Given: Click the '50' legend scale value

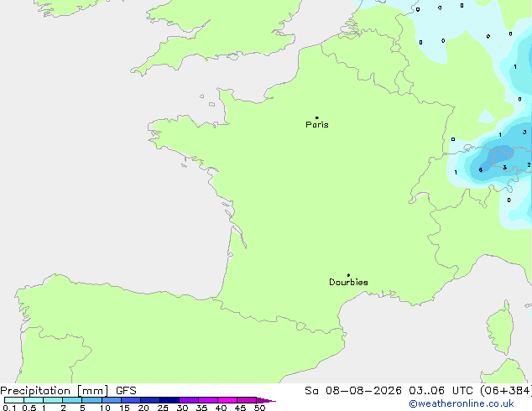Looking at the screenshot, I should (x=259, y=408).
